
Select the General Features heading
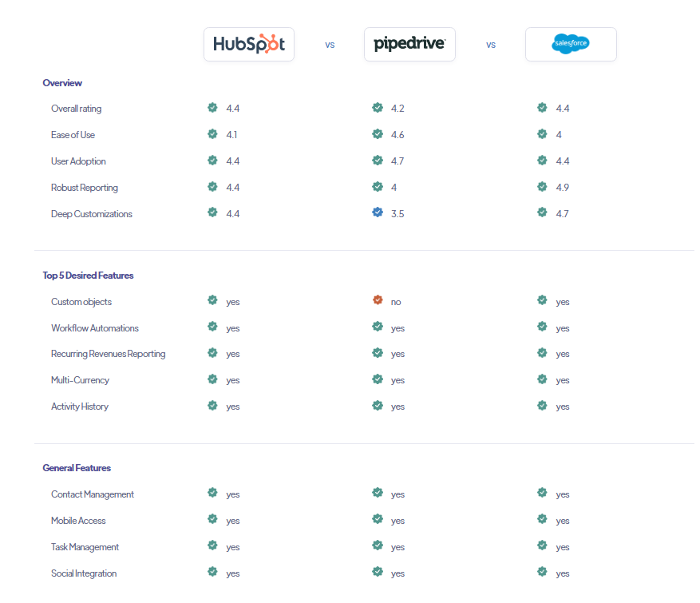77,468
